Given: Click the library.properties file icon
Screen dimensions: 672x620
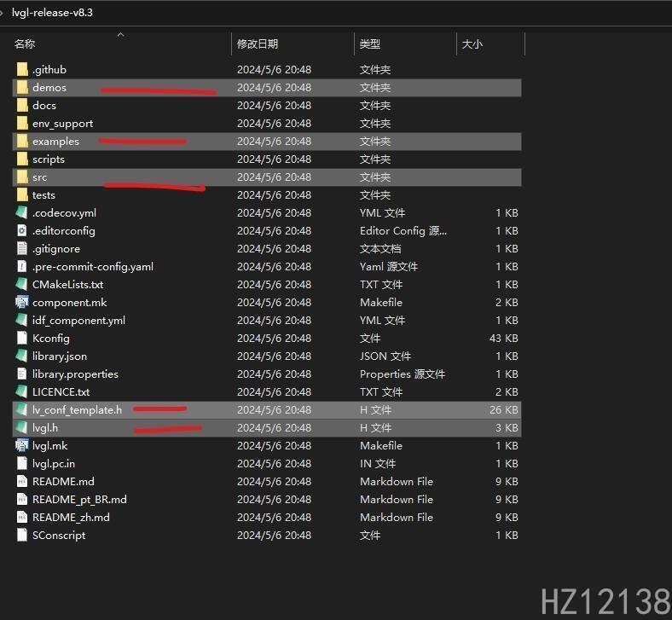Looking at the screenshot, I should click(x=22, y=374).
